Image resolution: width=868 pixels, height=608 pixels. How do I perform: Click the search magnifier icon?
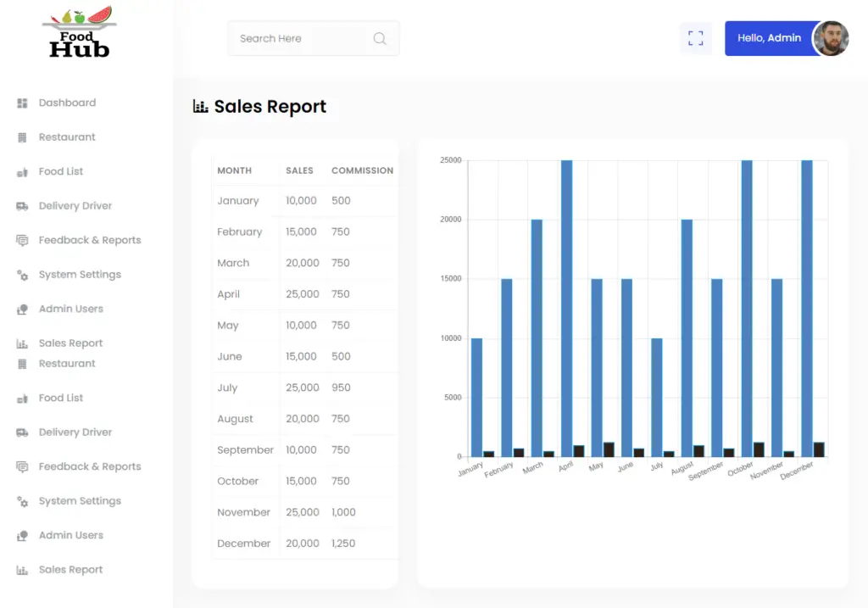pos(379,38)
